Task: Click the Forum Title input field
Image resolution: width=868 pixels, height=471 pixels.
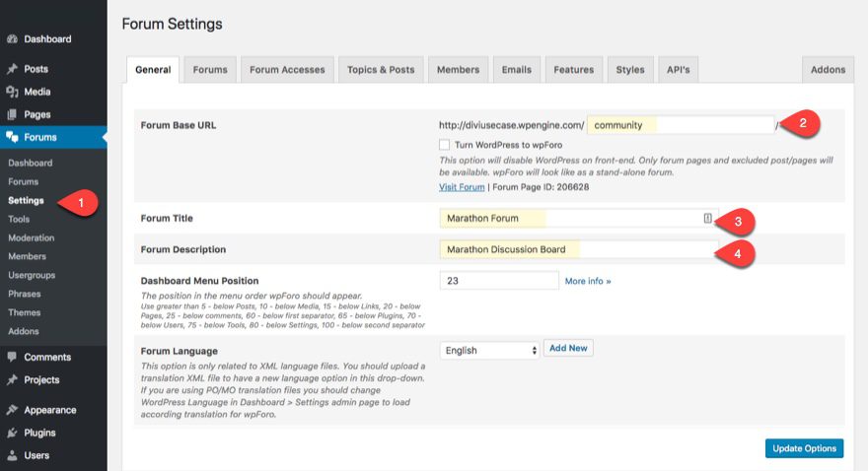Action: coord(572,219)
